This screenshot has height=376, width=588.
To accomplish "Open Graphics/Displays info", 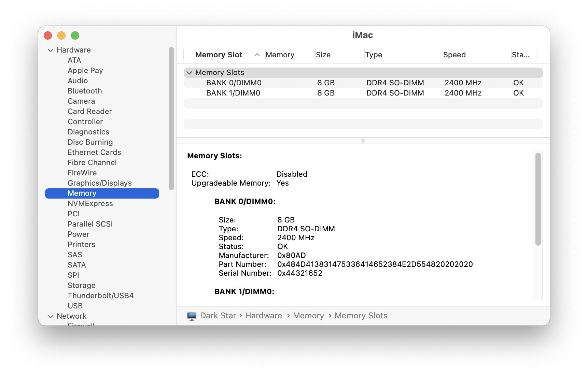I will tap(100, 183).
